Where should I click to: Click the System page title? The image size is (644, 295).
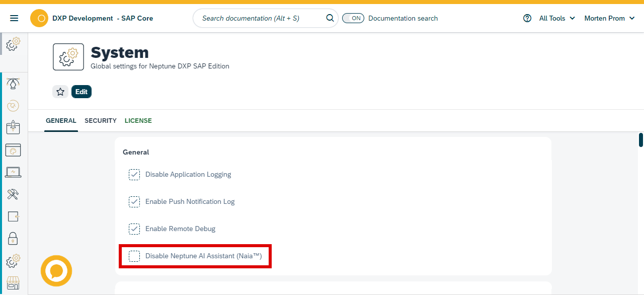coord(120,52)
